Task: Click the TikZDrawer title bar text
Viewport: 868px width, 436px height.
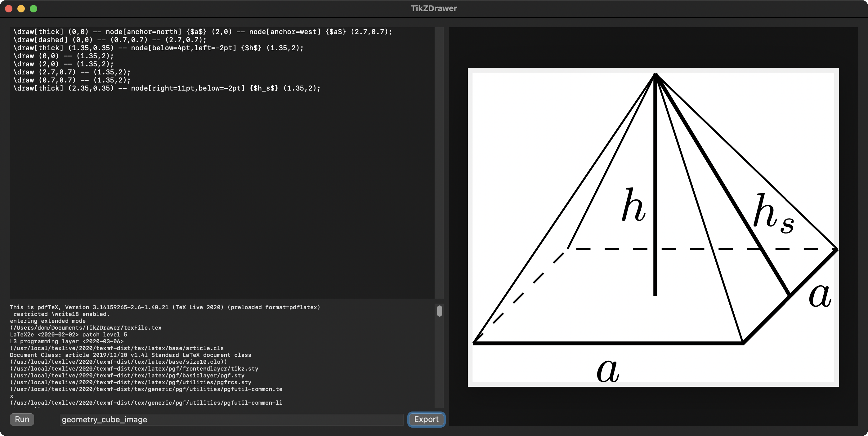Action: click(434, 8)
